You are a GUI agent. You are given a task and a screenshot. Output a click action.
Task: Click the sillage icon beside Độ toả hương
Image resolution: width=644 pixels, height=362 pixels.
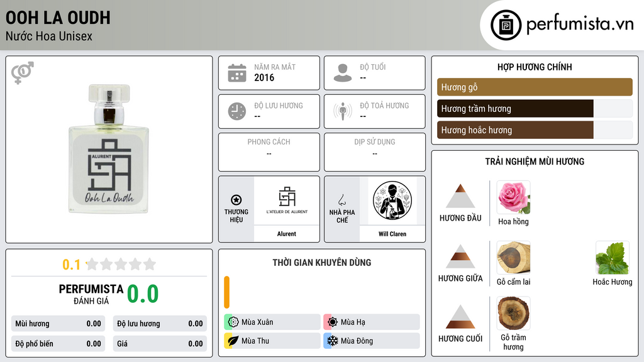click(343, 111)
